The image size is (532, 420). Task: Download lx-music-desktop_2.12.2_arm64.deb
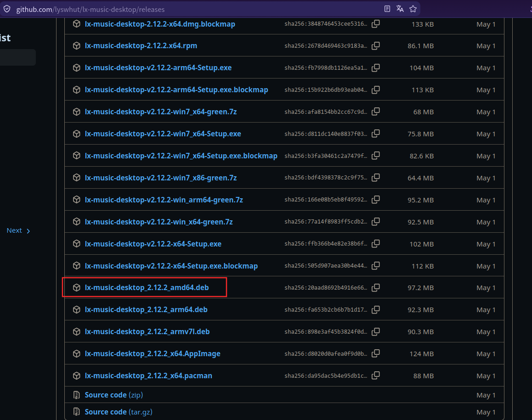click(146, 309)
